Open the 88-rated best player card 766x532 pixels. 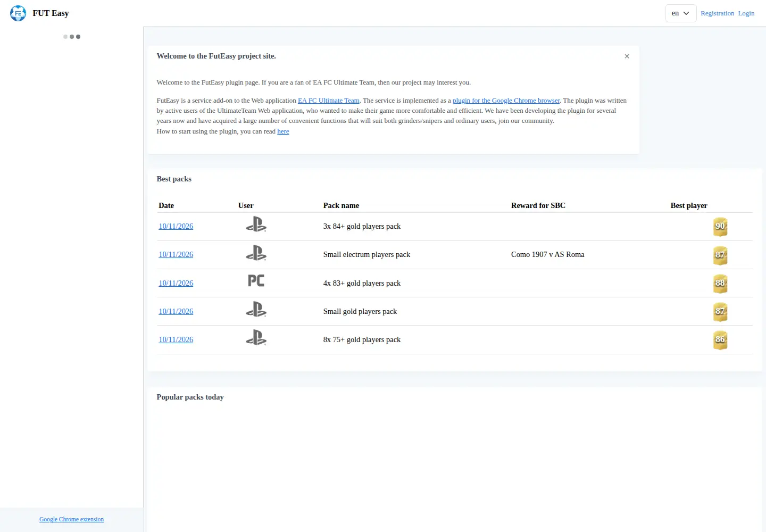720,284
